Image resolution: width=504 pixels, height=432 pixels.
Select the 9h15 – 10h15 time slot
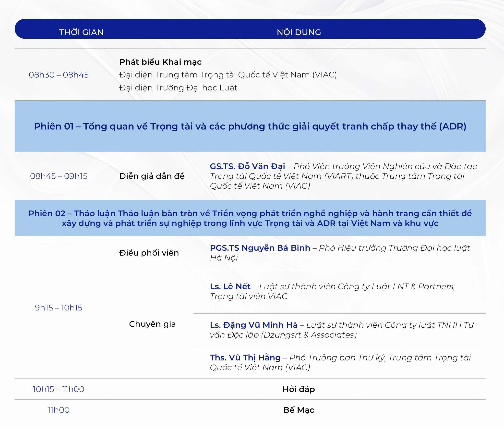point(59,308)
